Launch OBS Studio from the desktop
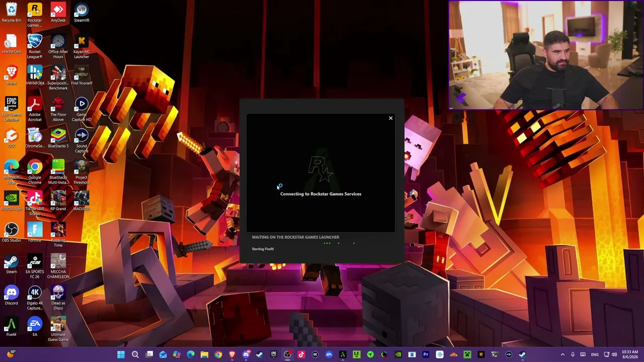This screenshot has width=644, height=362. 11,233
